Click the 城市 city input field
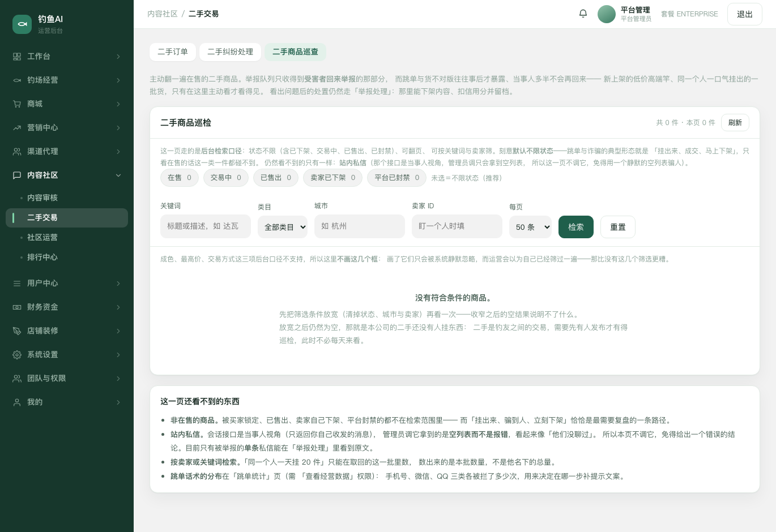Screen dimensions: 776x532 360,226
